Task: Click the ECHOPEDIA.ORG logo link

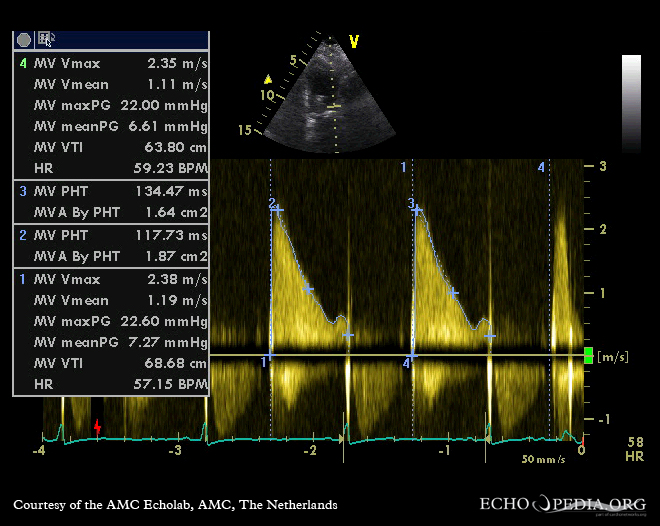Action: click(x=563, y=504)
